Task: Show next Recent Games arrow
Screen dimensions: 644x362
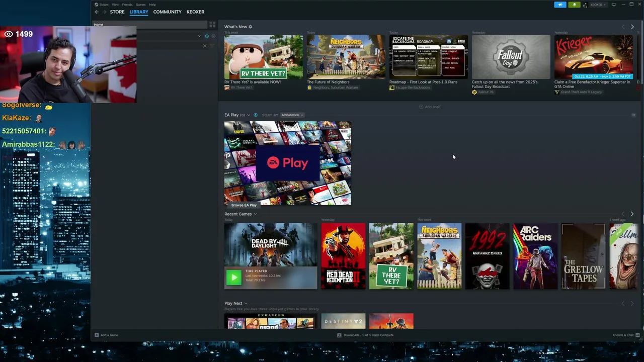Action: pos(632,214)
